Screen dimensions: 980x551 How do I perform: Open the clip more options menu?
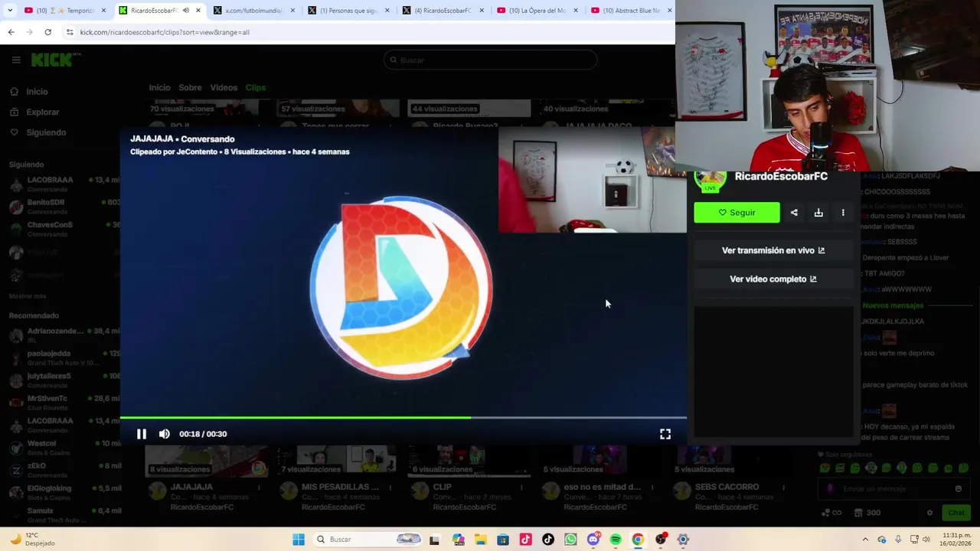pos(843,213)
